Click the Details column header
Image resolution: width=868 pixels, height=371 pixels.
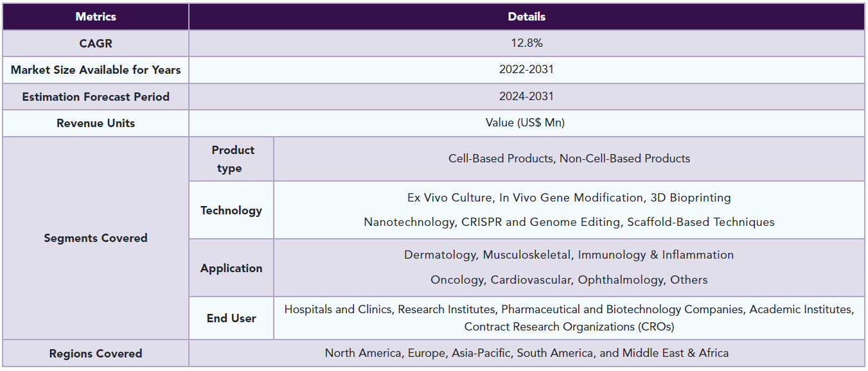click(527, 17)
